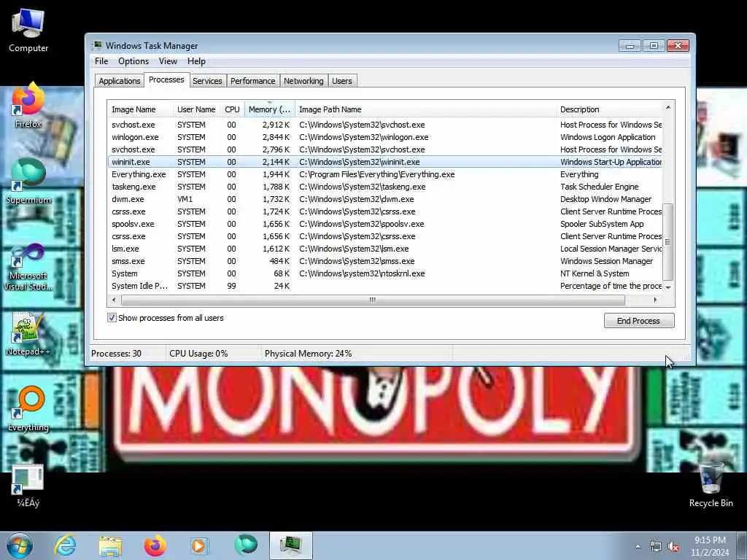Open the network tray icon
This screenshot has width=747, height=560.
(656, 547)
